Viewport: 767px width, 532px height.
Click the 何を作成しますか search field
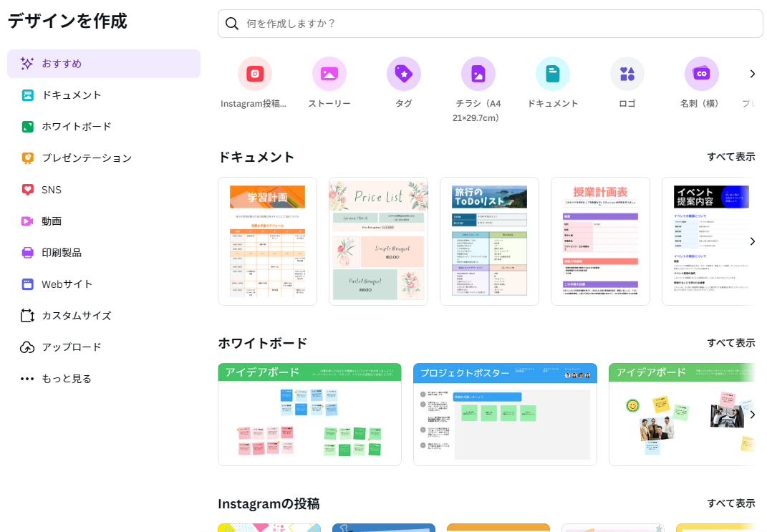(494, 24)
